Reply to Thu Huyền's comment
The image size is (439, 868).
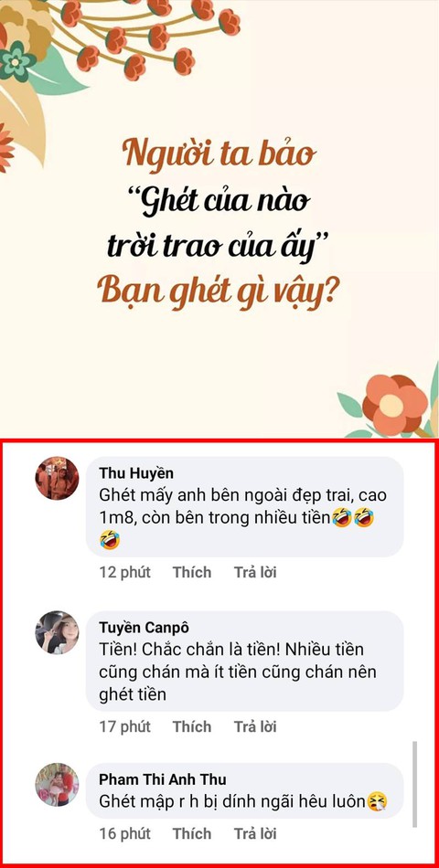[255, 572]
